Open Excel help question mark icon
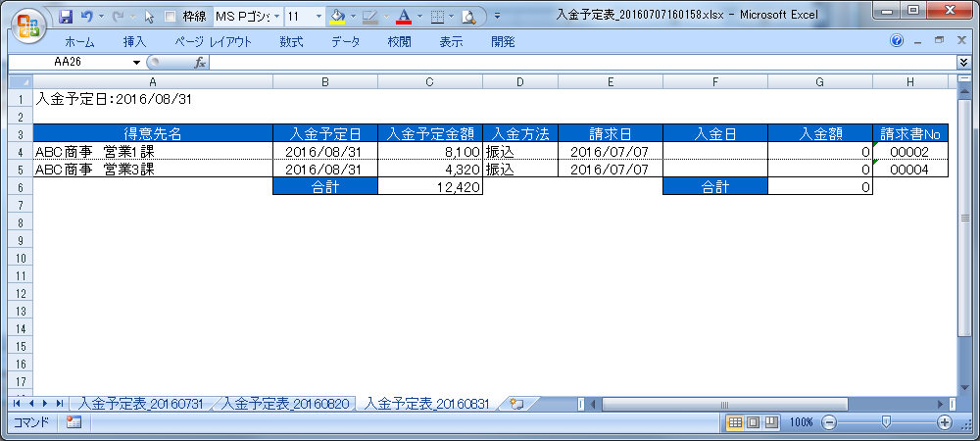 pos(896,41)
